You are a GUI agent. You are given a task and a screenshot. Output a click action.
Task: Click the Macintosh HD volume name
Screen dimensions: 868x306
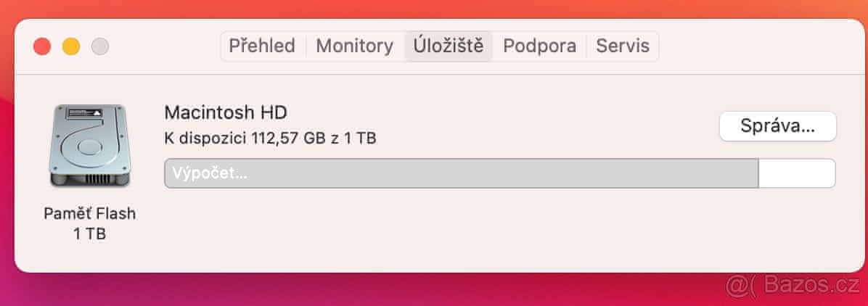pos(226,112)
